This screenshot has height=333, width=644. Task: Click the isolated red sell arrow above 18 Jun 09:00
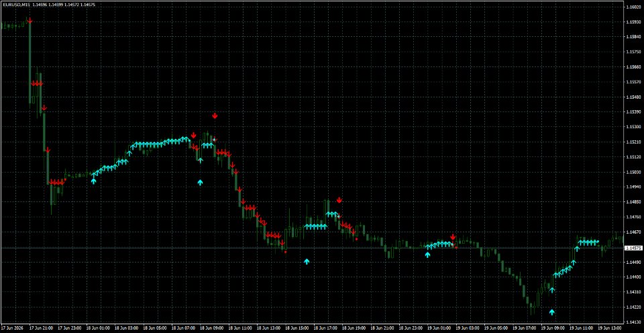point(215,116)
